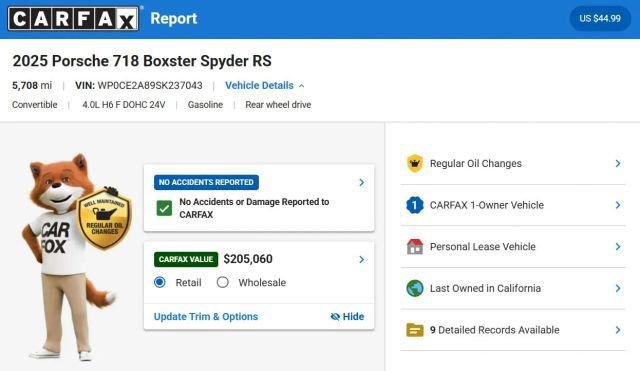Click Update Trim & Options link
The width and height of the screenshot is (640, 371).
(206, 316)
